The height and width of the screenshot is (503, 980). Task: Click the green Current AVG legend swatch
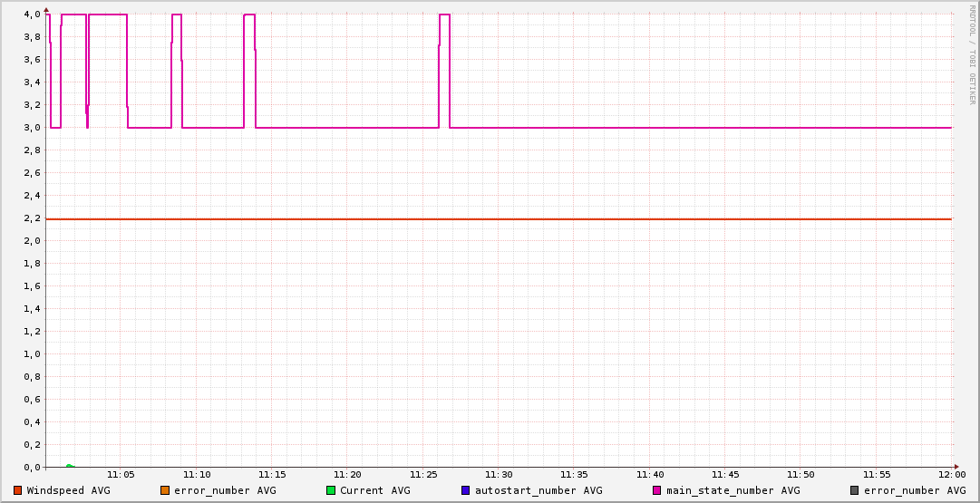pos(331,490)
